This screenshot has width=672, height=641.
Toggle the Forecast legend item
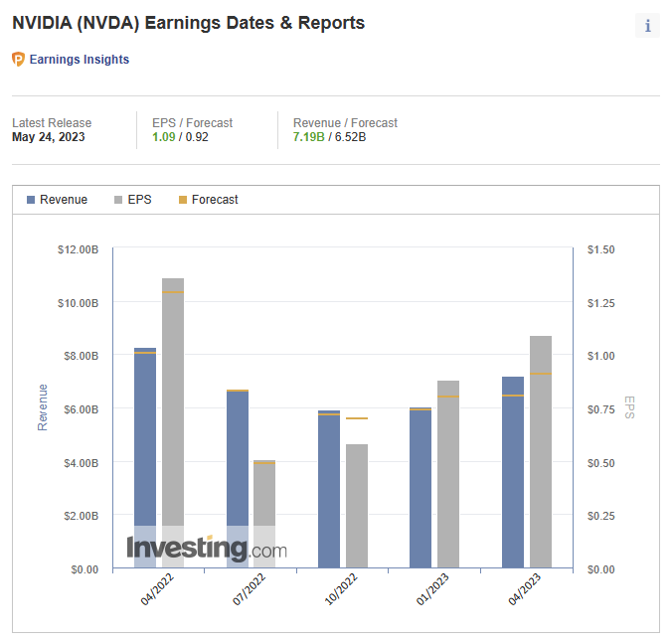(209, 200)
